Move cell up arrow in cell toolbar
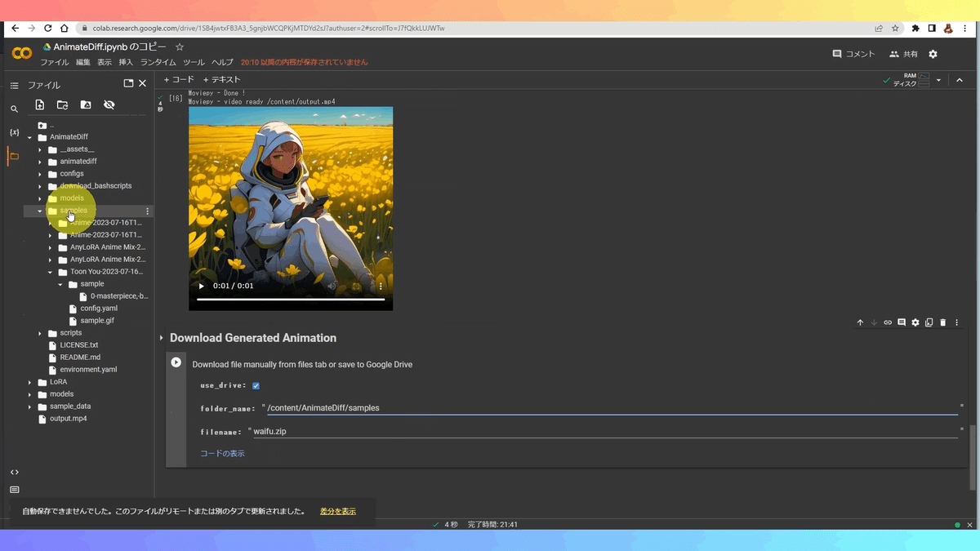This screenshot has height=551, width=980. 860,322
